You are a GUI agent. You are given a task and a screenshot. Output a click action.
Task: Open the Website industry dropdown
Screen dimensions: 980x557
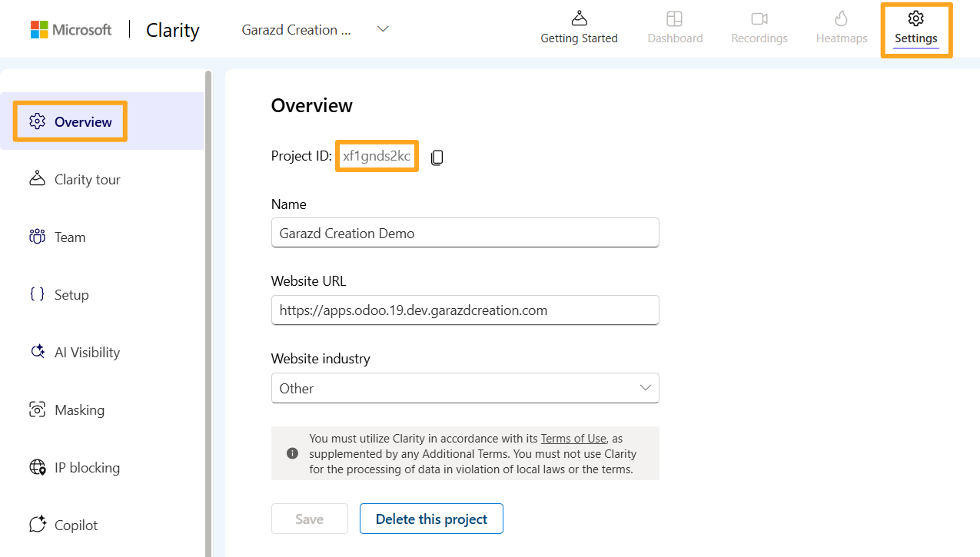coord(465,388)
